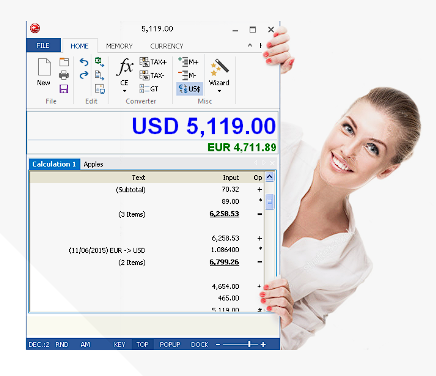The width and height of the screenshot is (436, 376).
Task: Toggle RND rounding in status bar
Action: [62, 344]
